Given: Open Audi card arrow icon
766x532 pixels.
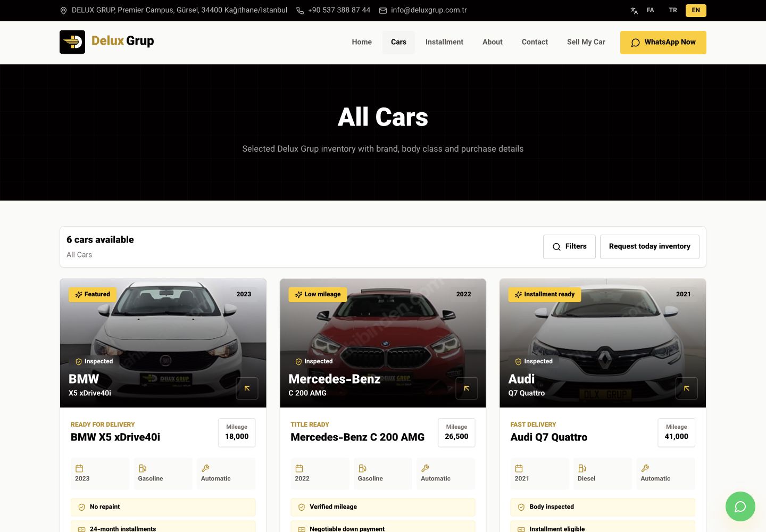Looking at the screenshot, I should click(x=687, y=388).
